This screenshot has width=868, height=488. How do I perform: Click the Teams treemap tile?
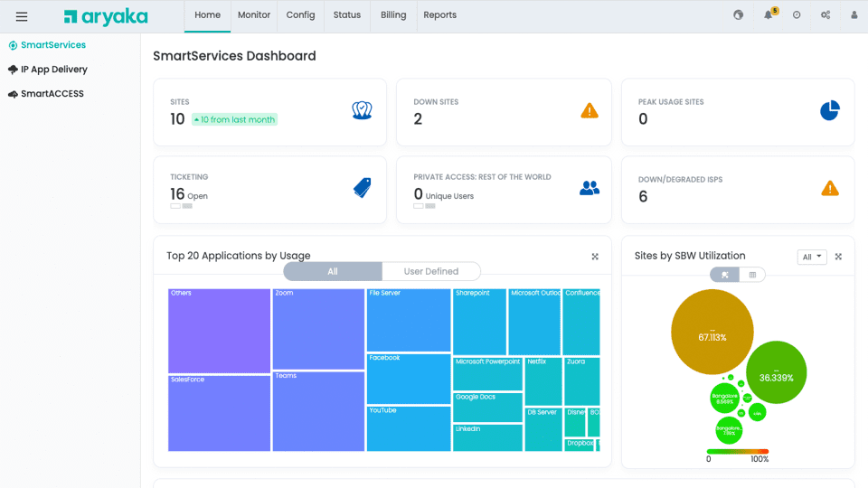point(318,411)
